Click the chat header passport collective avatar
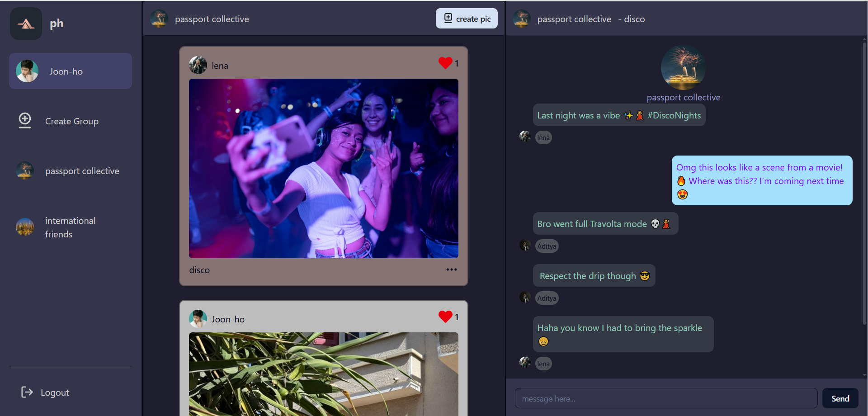868x416 pixels. coord(522,19)
